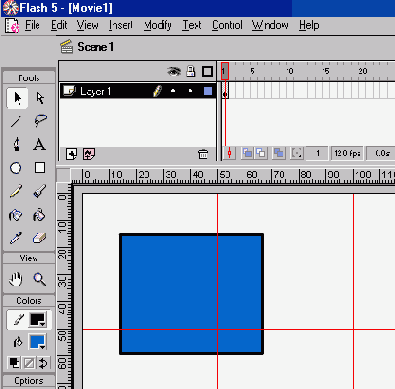Screen dimensions: 395x389
Task: Choose the Text tool
Action: coord(39,145)
